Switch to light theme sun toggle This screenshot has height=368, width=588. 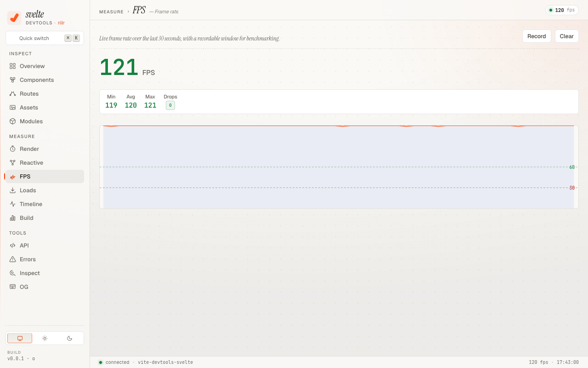[x=45, y=338]
